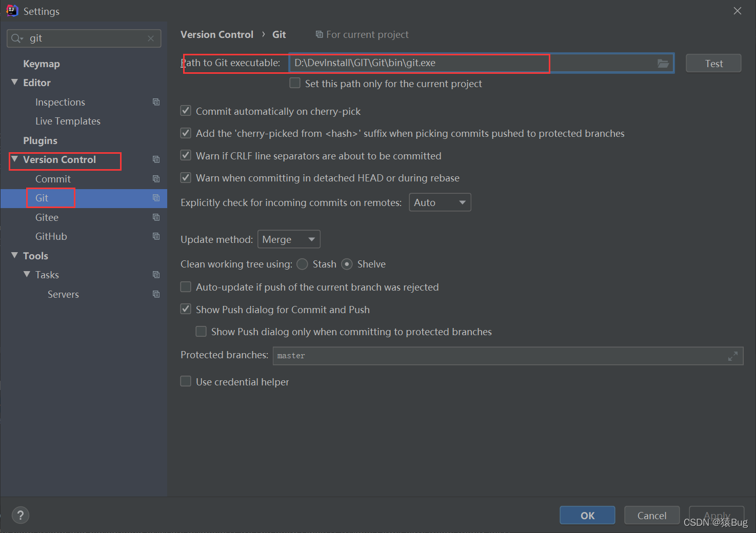The image size is (756, 533).
Task: Enable auto-update if push was rejected
Action: [x=186, y=287]
